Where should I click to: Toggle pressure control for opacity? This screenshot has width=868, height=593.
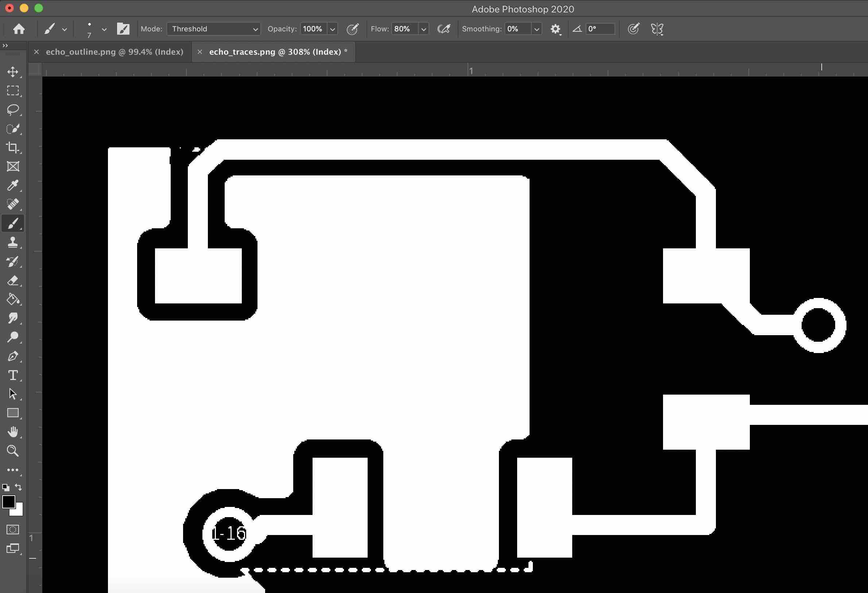tap(352, 29)
